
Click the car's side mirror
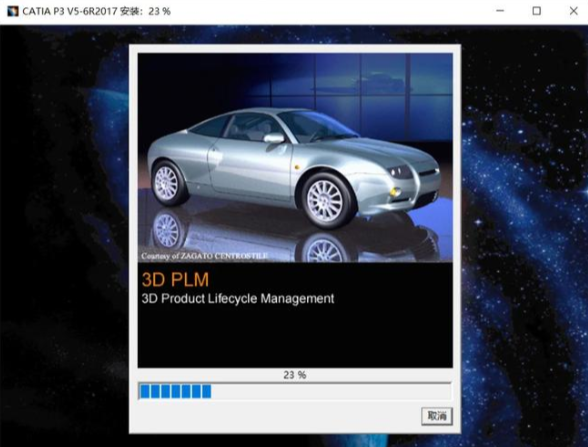pos(274,138)
